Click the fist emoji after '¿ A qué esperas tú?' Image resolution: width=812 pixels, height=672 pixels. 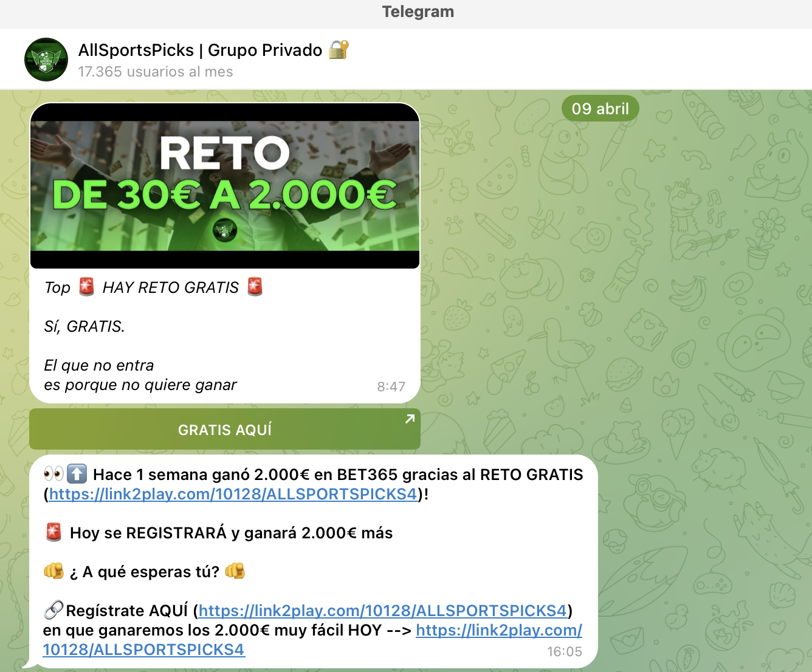(x=235, y=572)
